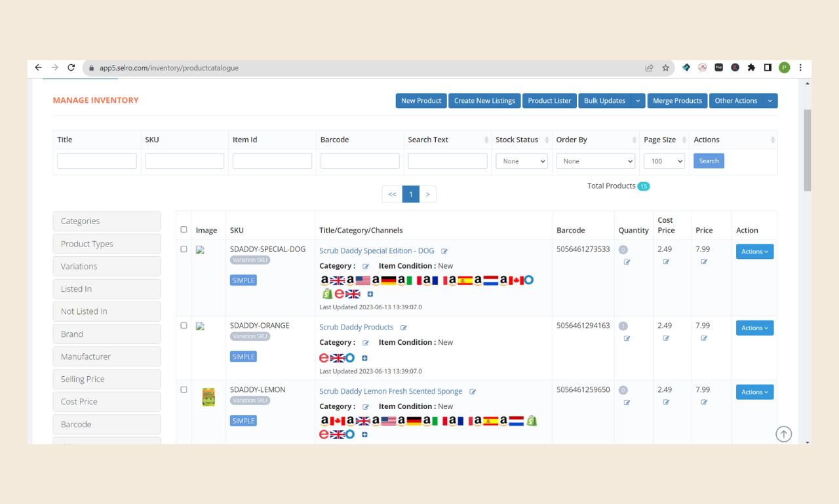
Task: Open Stock Status dropdown filter
Action: pos(522,161)
